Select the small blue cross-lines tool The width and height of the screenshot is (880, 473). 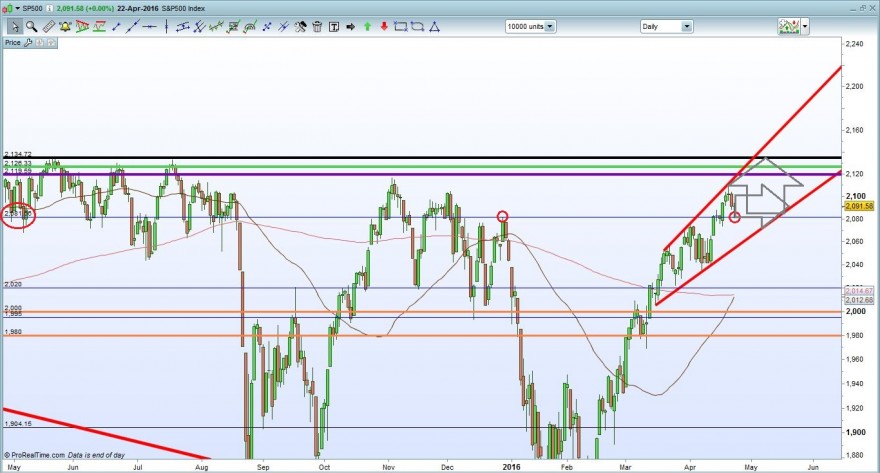(267, 26)
